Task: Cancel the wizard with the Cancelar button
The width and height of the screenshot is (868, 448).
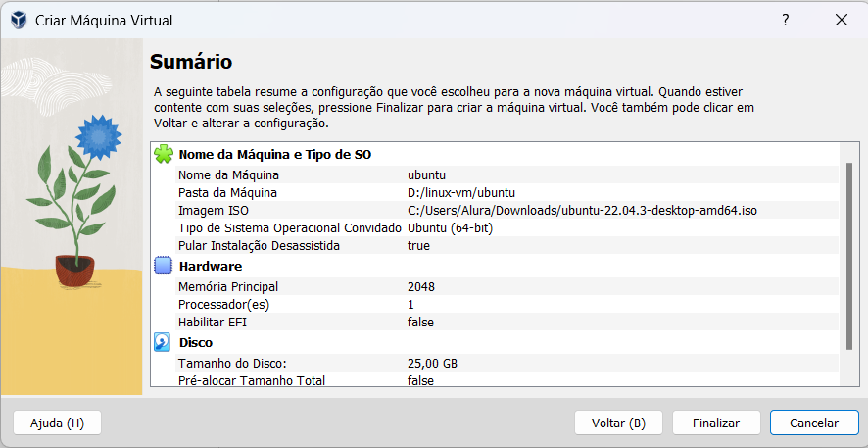Action: click(x=814, y=423)
